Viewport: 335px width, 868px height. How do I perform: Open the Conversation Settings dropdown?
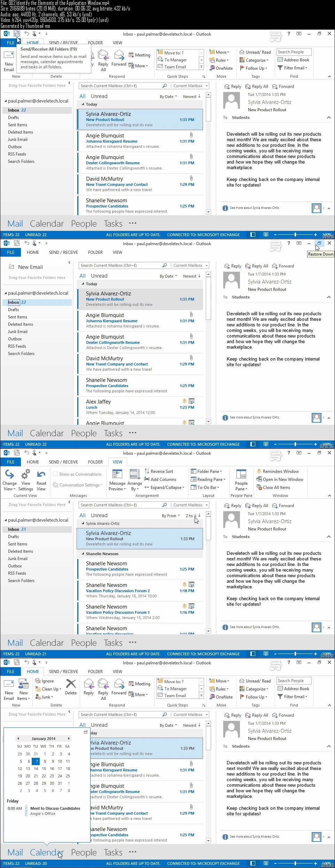point(78,485)
